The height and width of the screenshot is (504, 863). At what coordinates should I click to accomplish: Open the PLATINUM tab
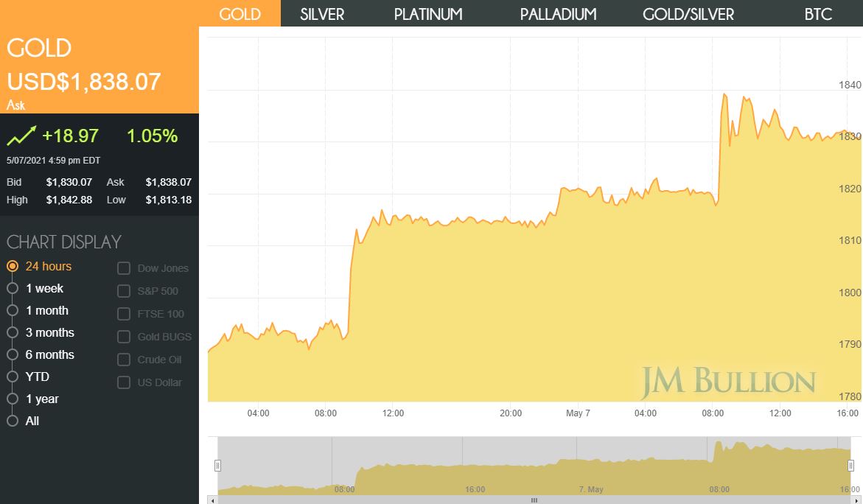click(428, 14)
